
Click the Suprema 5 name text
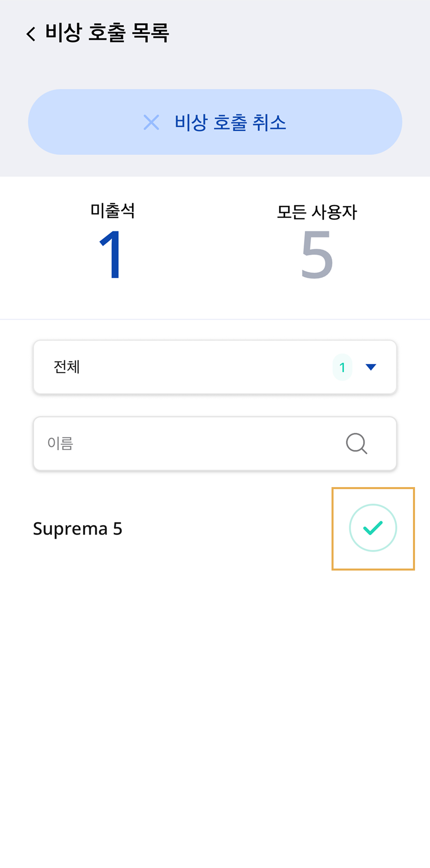[x=77, y=528]
